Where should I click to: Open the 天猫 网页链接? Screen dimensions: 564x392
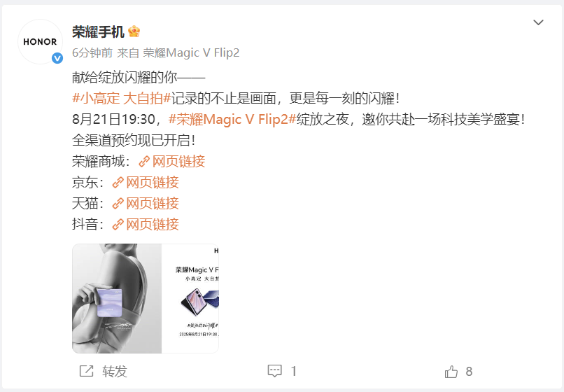pyautogui.click(x=146, y=204)
